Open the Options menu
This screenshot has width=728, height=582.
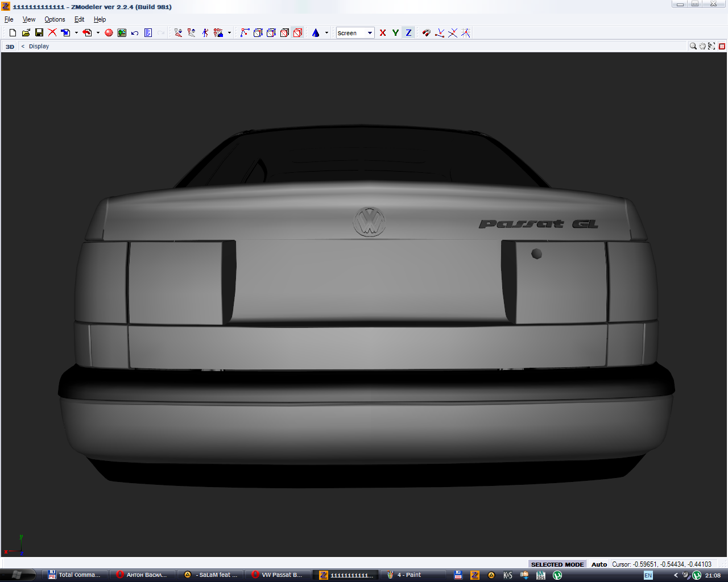pyautogui.click(x=55, y=19)
